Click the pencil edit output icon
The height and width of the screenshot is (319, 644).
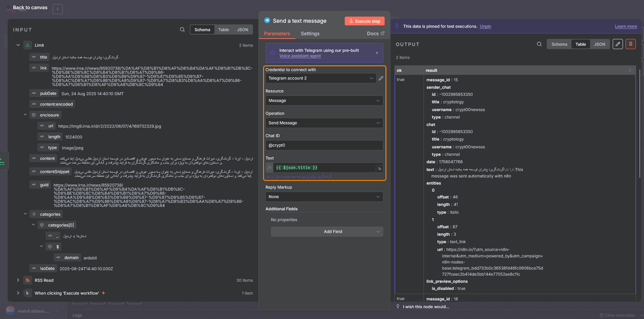click(618, 44)
